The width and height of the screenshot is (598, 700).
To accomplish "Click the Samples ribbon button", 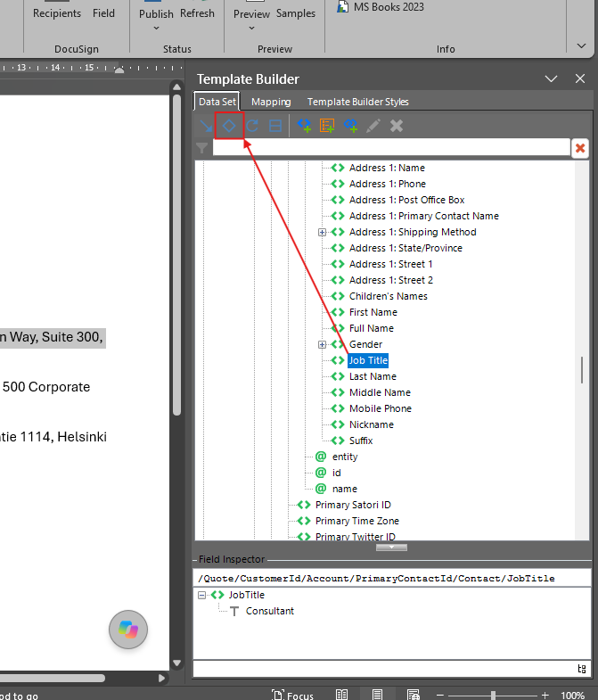I will click(x=295, y=13).
